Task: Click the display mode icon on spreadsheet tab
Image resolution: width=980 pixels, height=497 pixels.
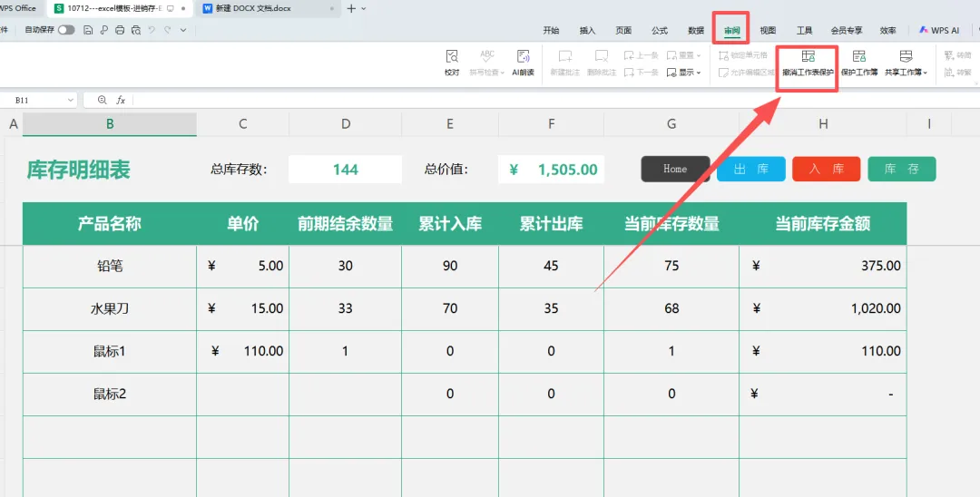Action: (x=171, y=9)
